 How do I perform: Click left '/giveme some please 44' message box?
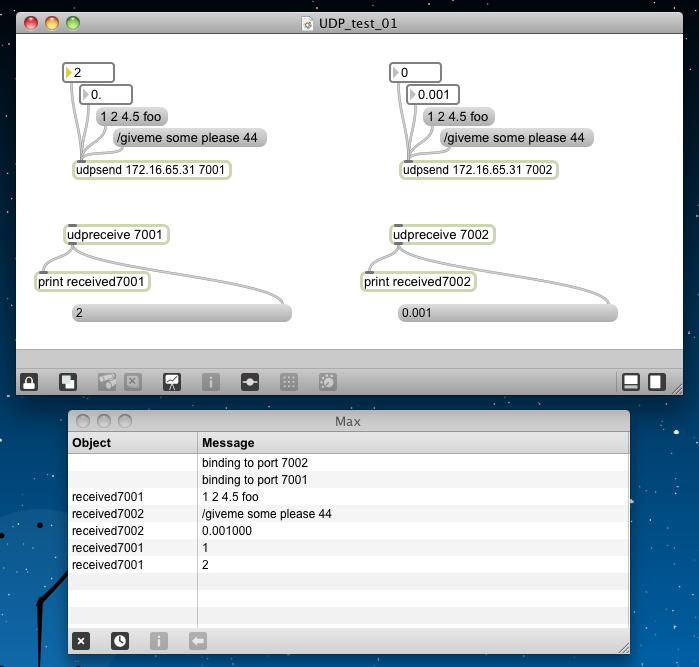[190, 138]
